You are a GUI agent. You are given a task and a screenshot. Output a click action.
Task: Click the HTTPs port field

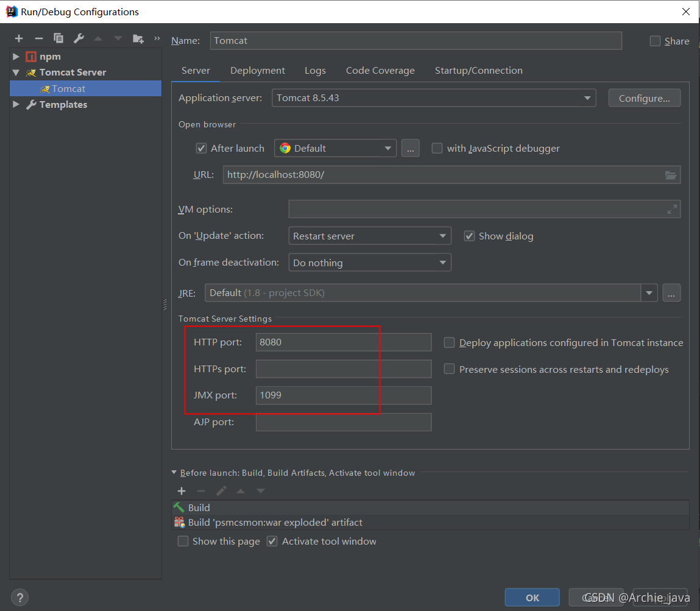[x=344, y=369]
